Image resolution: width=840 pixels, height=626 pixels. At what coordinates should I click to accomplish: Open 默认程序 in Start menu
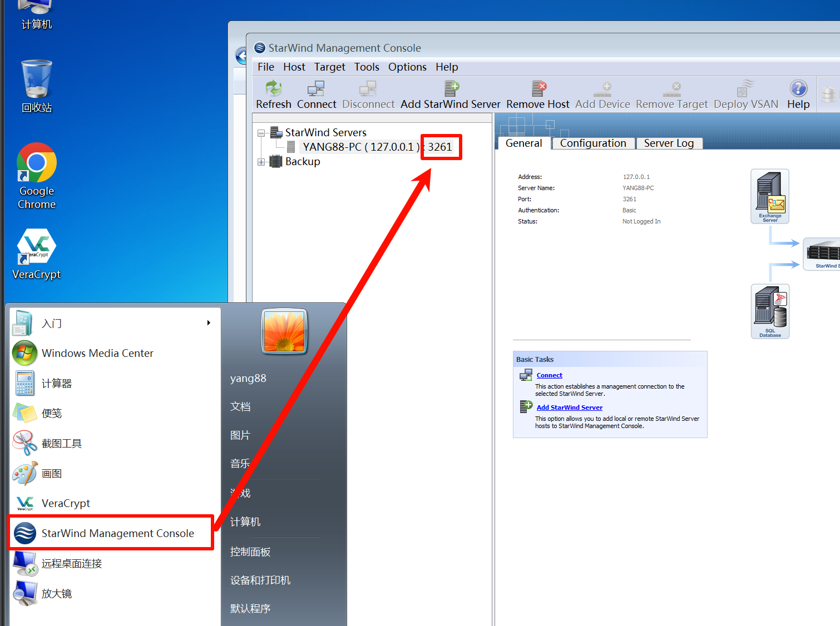[250, 608]
